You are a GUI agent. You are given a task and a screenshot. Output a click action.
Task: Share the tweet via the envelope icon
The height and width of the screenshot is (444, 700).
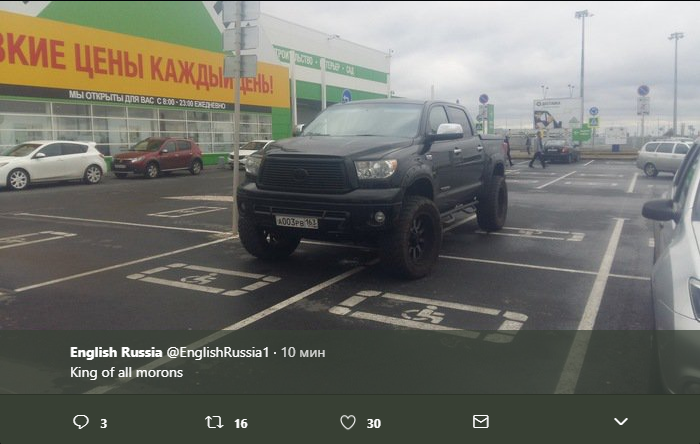481,422
